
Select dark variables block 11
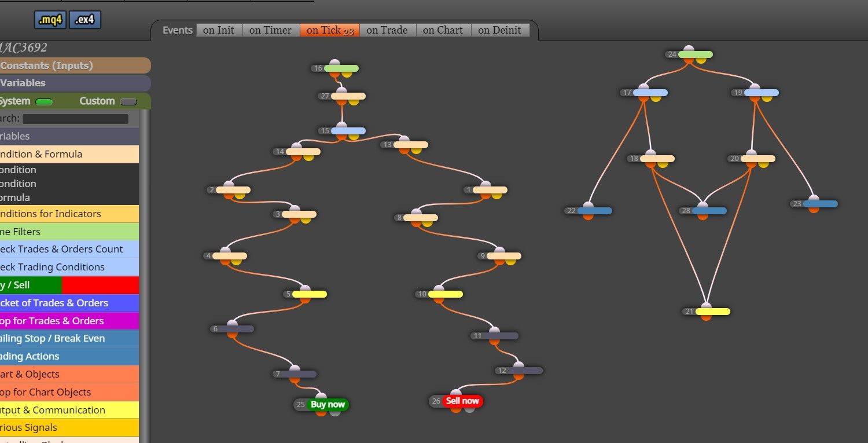(x=501, y=336)
